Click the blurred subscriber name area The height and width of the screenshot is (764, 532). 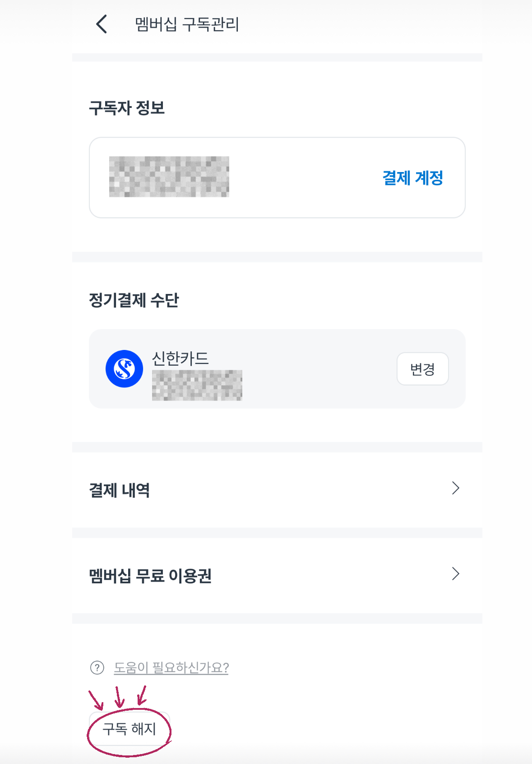coord(169,177)
